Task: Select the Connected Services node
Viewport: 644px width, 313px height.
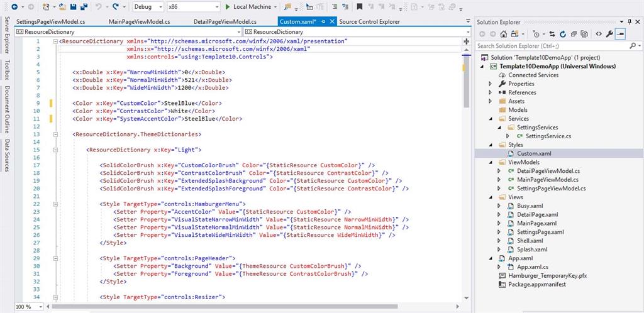Action: click(x=533, y=75)
